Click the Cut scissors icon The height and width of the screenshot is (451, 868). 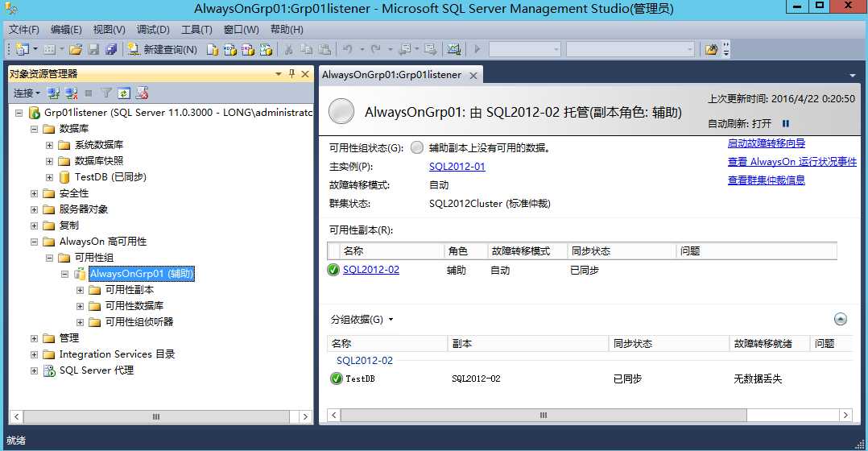(x=288, y=49)
